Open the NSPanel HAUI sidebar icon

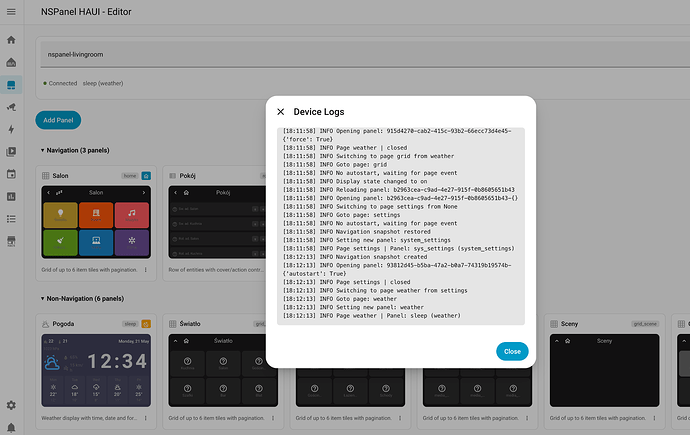[x=11, y=85]
